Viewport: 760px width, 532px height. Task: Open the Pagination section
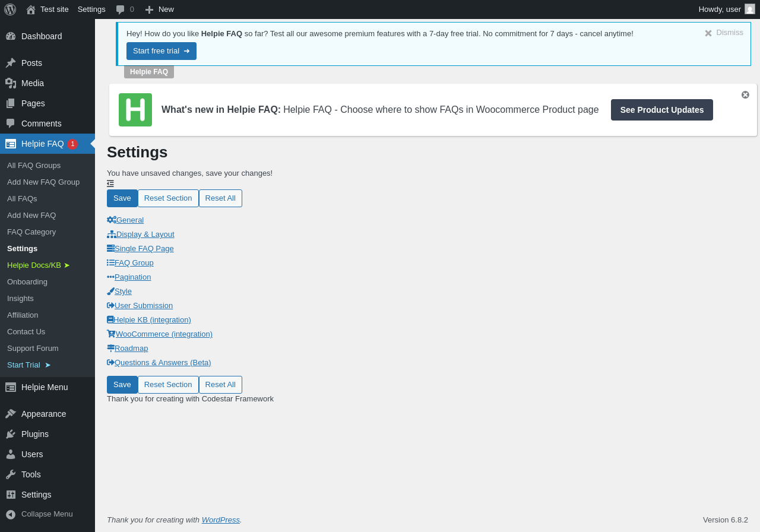[x=133, y=277]
